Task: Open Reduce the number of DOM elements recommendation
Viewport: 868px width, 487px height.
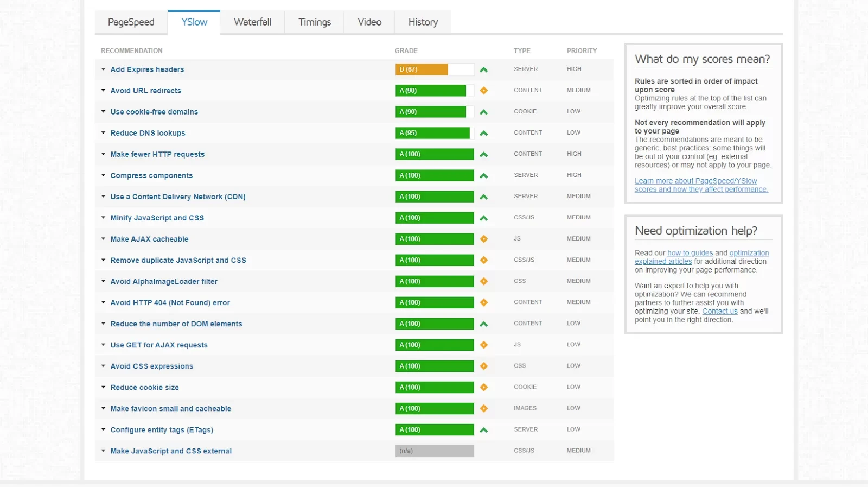Action: click(176, 324)
